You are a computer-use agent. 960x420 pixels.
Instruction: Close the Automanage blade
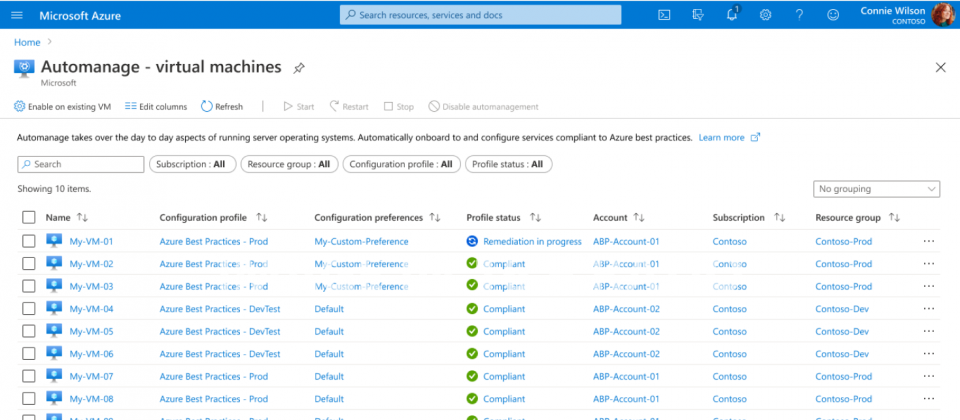coord(940,67)
